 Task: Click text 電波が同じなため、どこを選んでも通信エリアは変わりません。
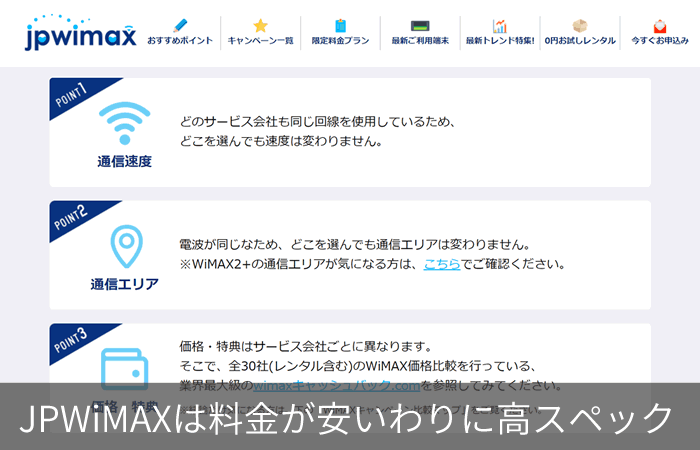(355, 245)
